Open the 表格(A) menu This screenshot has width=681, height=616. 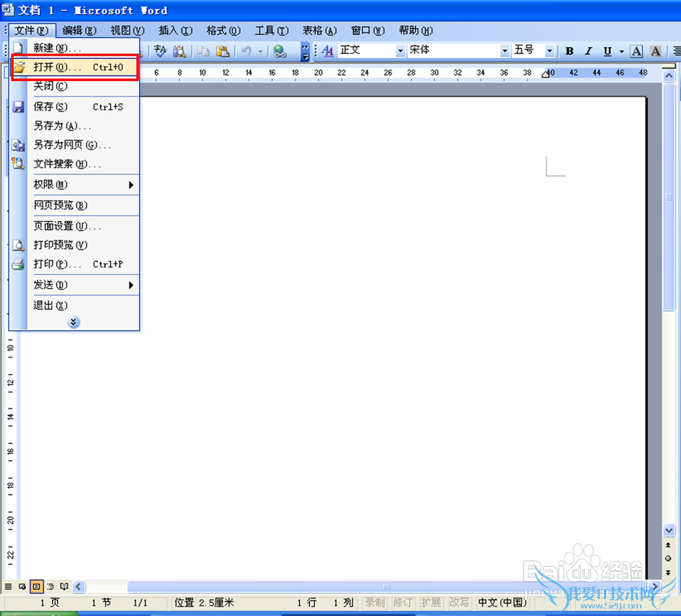point(319,31)
